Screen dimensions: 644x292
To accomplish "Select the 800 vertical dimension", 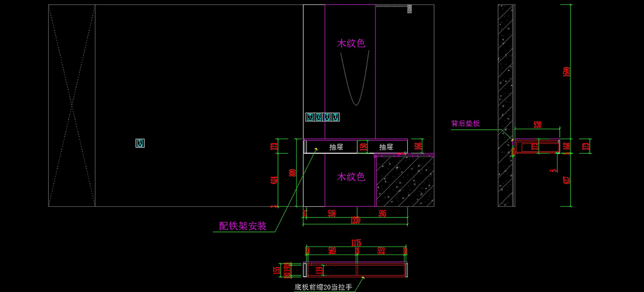I will point(292,173).
